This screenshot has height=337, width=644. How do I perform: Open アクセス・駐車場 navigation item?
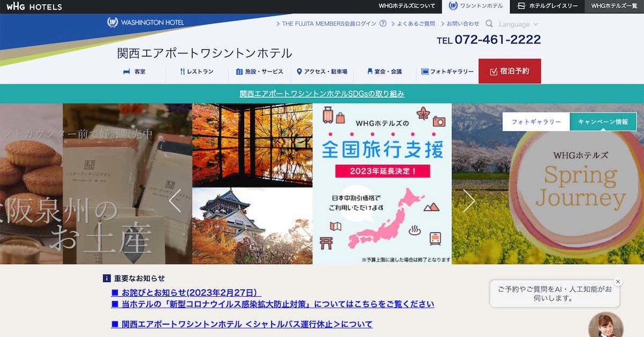322,71
